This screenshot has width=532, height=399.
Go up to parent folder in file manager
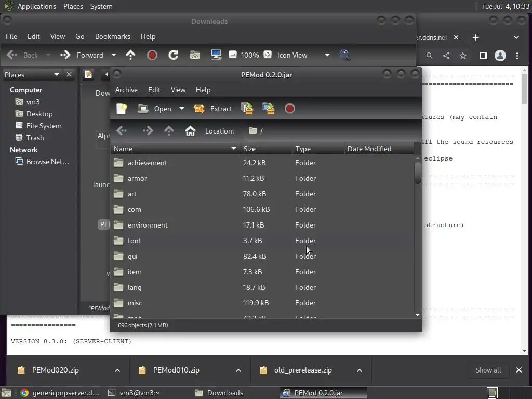click(x=130, y=55)
